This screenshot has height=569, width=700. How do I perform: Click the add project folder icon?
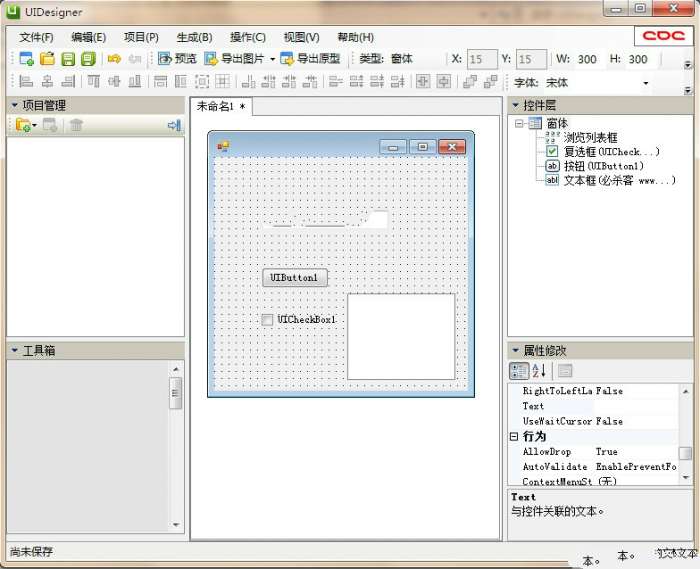24,125
